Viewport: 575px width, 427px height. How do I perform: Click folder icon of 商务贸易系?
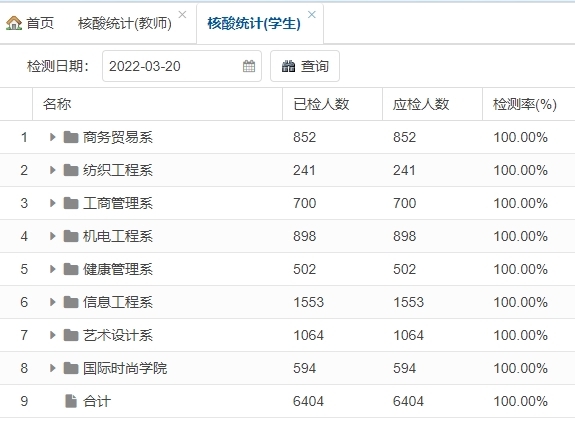click(x=71, y=137)
